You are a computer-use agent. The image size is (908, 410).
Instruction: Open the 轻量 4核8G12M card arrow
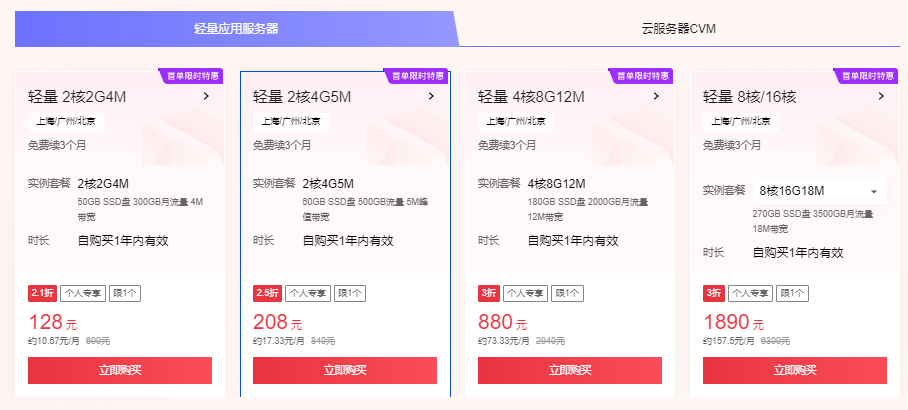(x=656, y=96)
